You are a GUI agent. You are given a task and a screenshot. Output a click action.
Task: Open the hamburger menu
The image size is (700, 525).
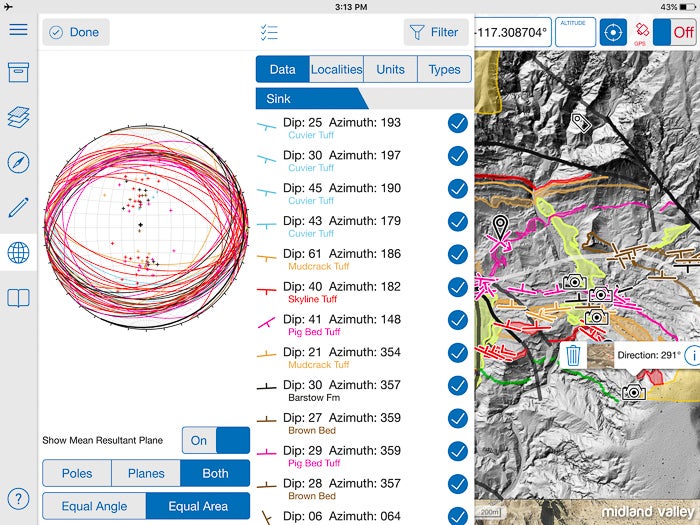[x=18, y=29]
